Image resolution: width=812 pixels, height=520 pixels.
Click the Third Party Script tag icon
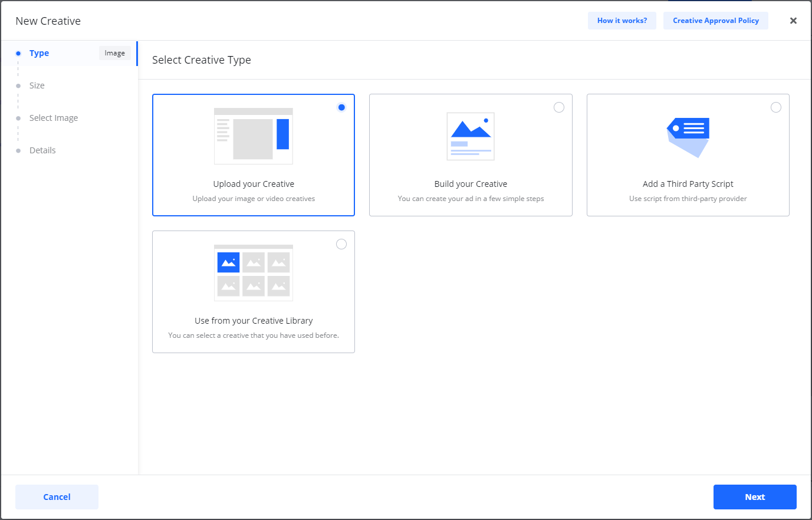pos(688,137)
